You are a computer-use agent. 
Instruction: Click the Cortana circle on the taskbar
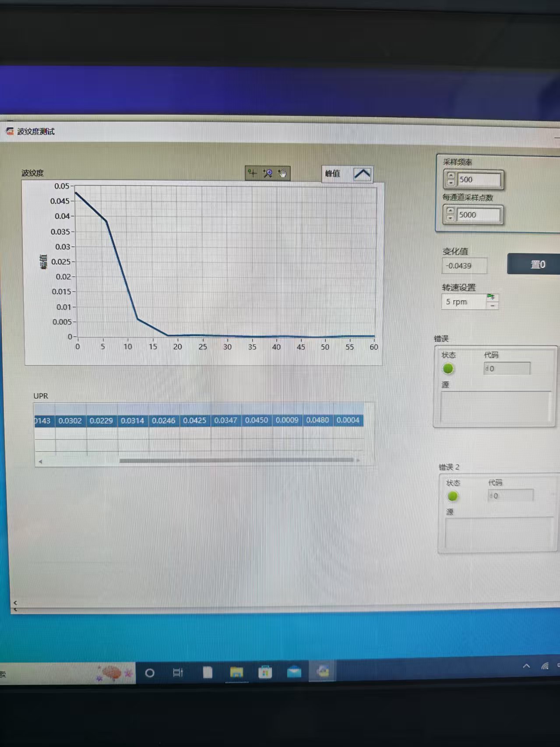(x=150, y=673)
